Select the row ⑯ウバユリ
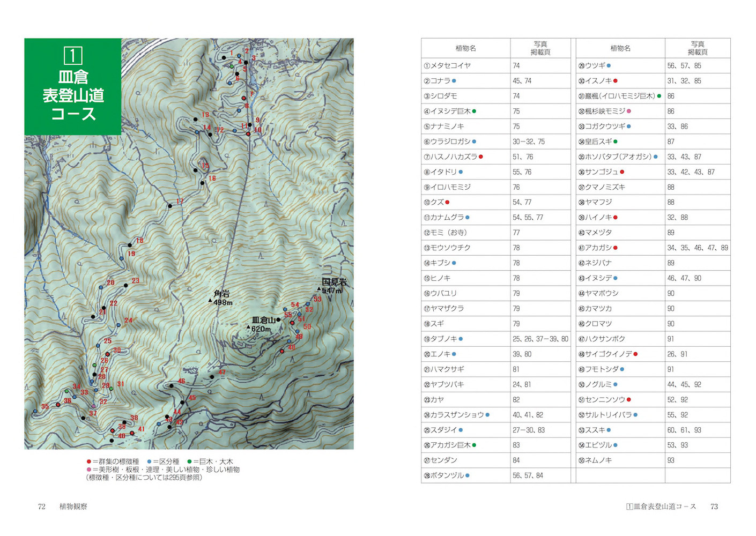The image size is (756, 536). pos(496,293)
